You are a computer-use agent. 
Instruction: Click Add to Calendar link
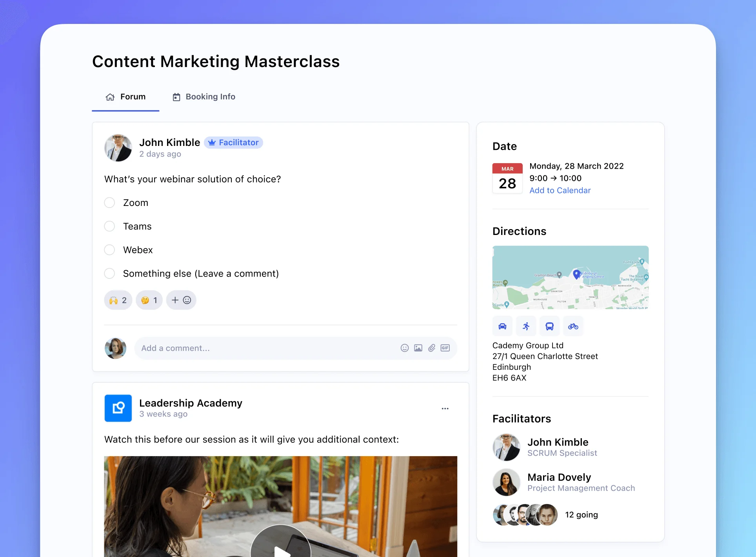(x=560, y=190)
